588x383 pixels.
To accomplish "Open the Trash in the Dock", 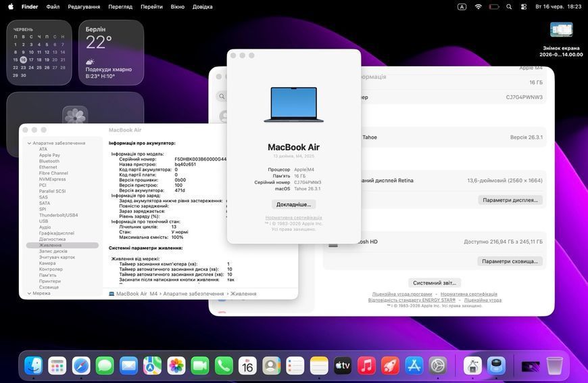I will pos(554,365).
